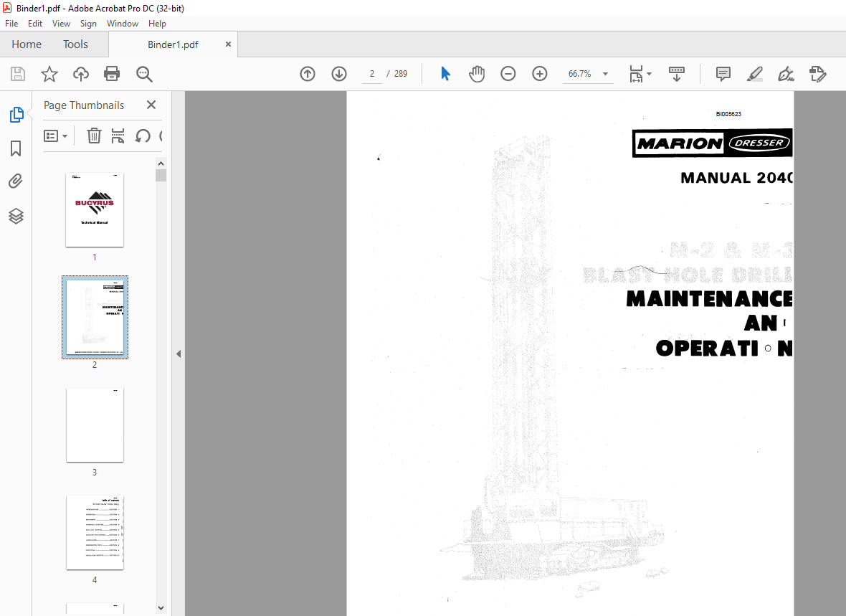Viewport: 846px width, 616px height.
Task: Delete selected page with trash icon
Action: pyautogui.click(x=94, y=136)
